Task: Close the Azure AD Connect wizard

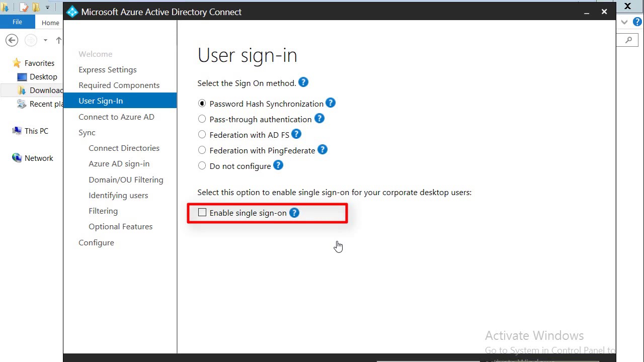Action: click(604, 12)
